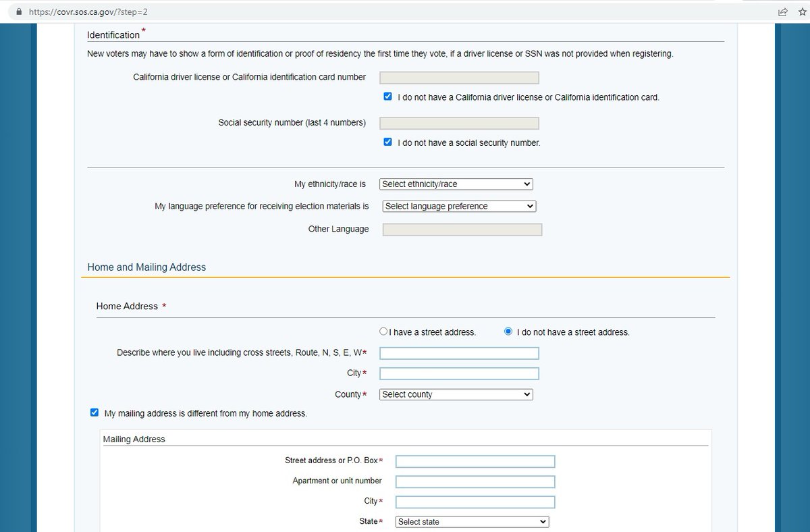Click the covr.sos.ca.gov URL in address bar
Image resolution: width=810 pixels, height=532 pixels.
coord(88,12)
